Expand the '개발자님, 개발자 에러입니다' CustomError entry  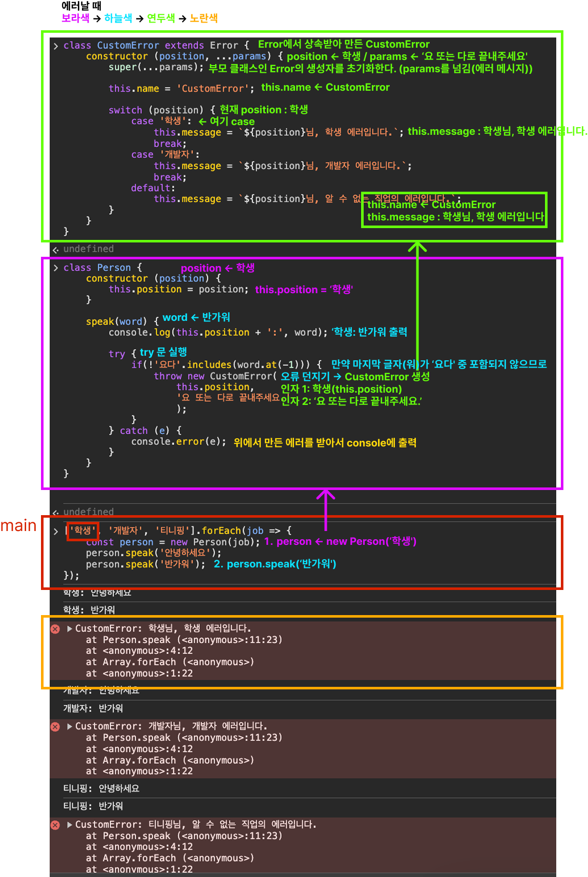pos(70,726)
